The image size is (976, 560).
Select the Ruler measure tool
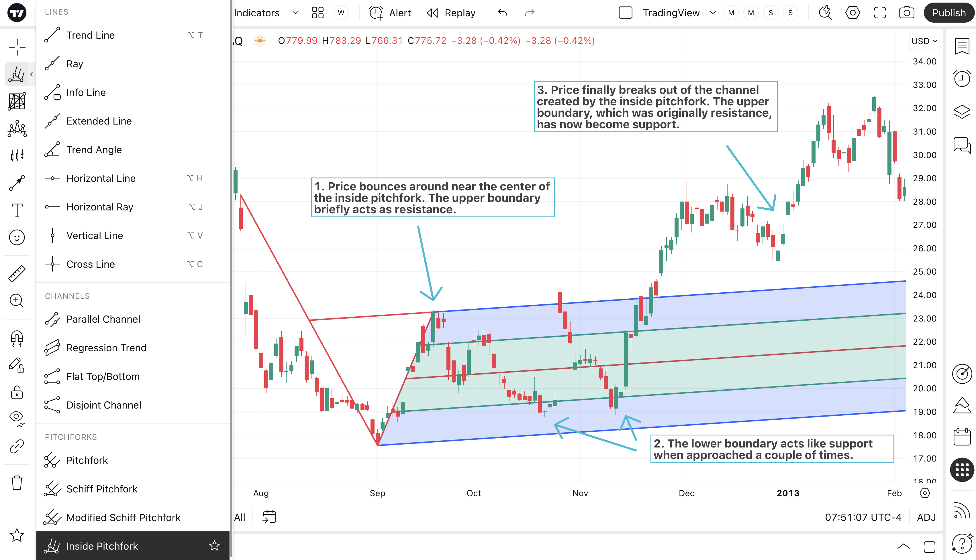click(17, 273)
